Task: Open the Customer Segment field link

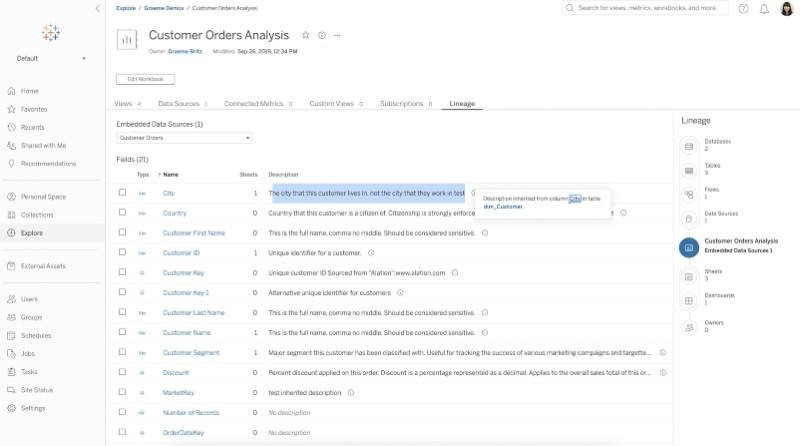Action: tap(191, 353)
